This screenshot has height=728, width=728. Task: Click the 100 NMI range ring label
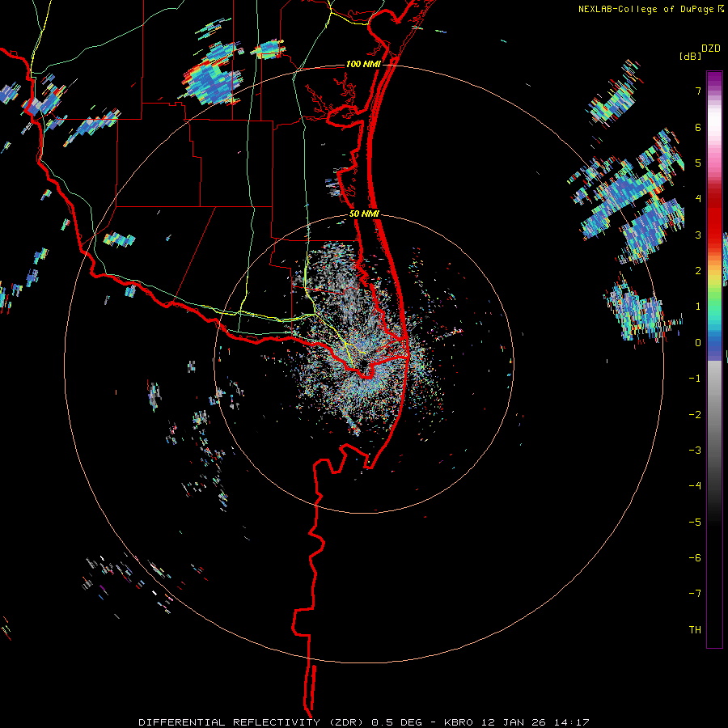click(363, 64)
